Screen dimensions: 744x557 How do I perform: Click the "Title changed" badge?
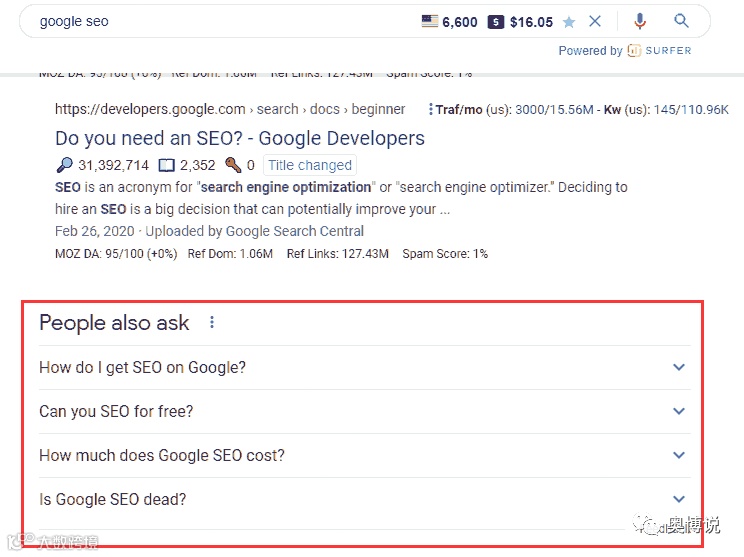point(310,165)
